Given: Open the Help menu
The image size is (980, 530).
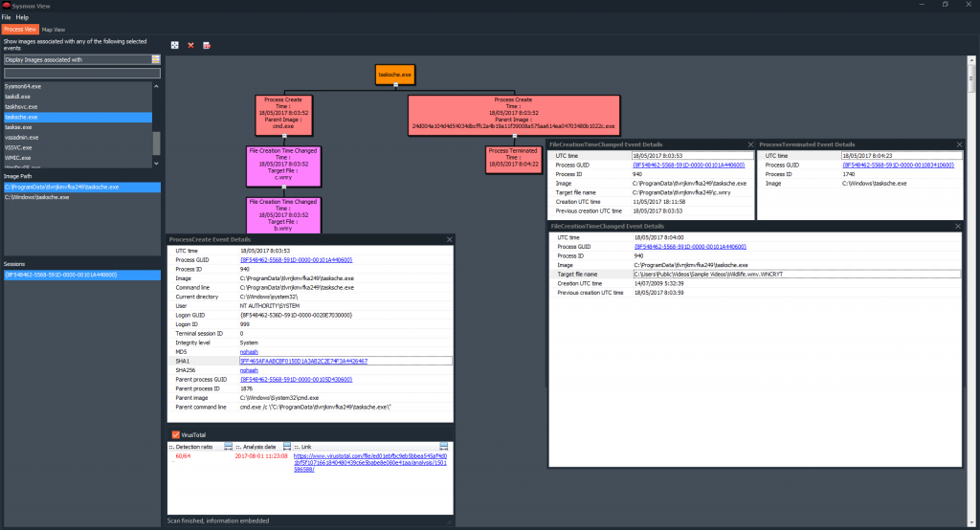Looking at the screenshot, I should coord(22,17).
